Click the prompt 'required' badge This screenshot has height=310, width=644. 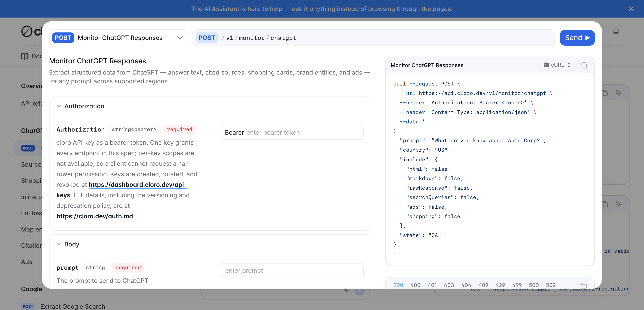point(128,267)
